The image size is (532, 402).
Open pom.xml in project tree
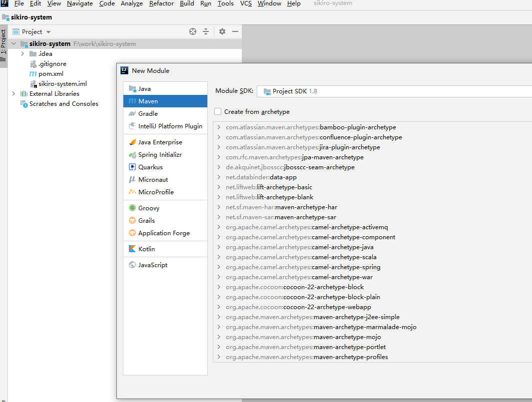click(50, 73)
